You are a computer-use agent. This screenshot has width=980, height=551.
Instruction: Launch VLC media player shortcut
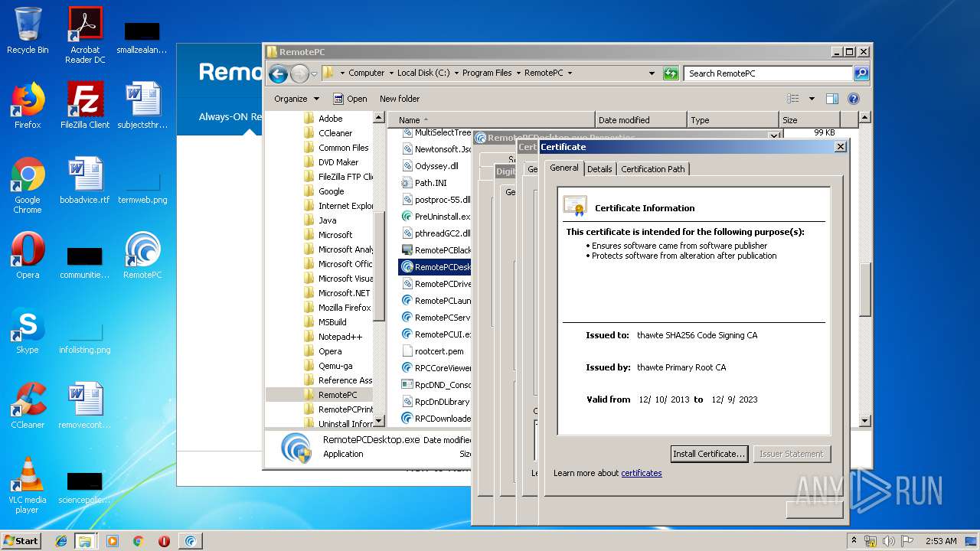(x=28, y=485)
